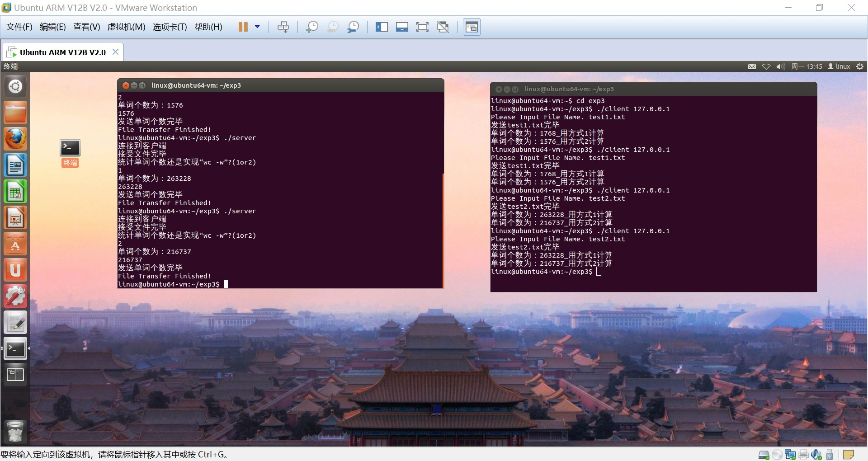Click the hard disk status icon
Image resolution: width=868 pixels, height=461 pixels.
click(x=764, y=455)
